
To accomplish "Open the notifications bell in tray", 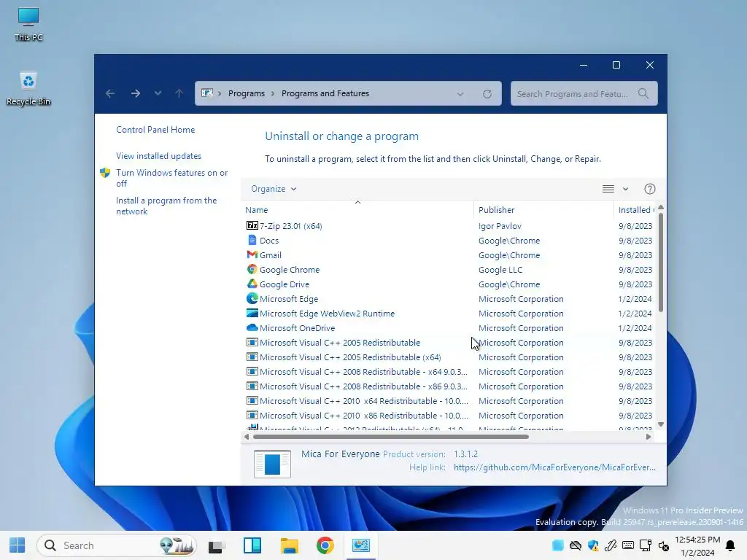I will click(729, 545).
